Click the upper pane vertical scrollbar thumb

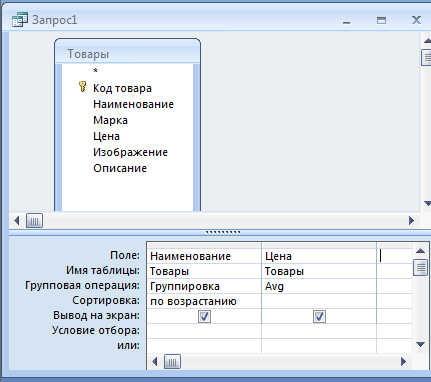427,57
